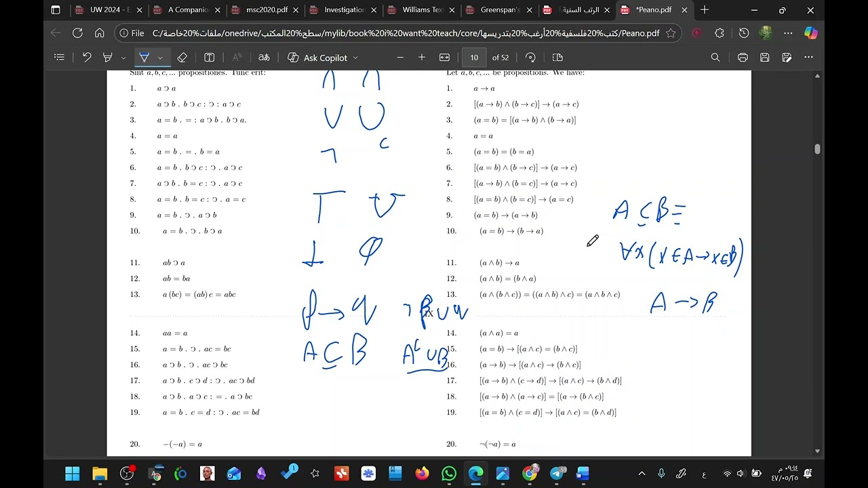Click the File label in the address bar
868x488 pixels.
coord(138,33)
